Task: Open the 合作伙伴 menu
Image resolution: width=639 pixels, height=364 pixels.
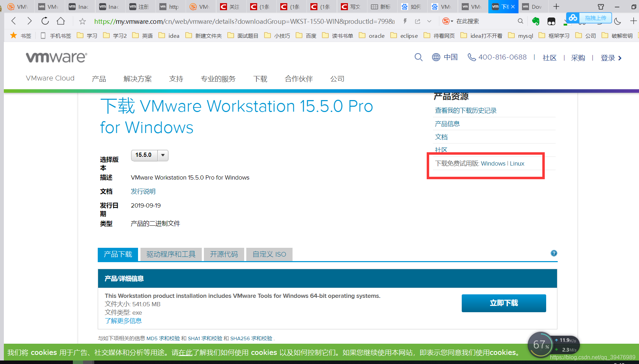Action: pyautogui.click(x=299, y=79)
